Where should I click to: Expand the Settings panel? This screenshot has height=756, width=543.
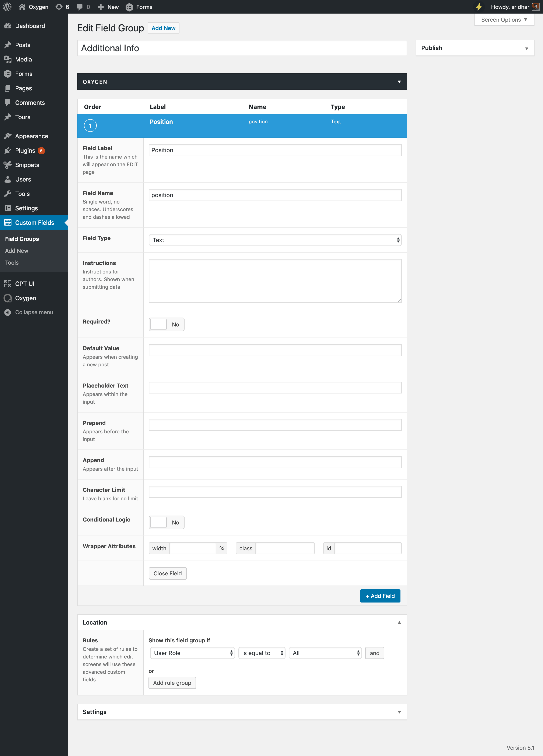pyautogui.click(x=399, y=712)
